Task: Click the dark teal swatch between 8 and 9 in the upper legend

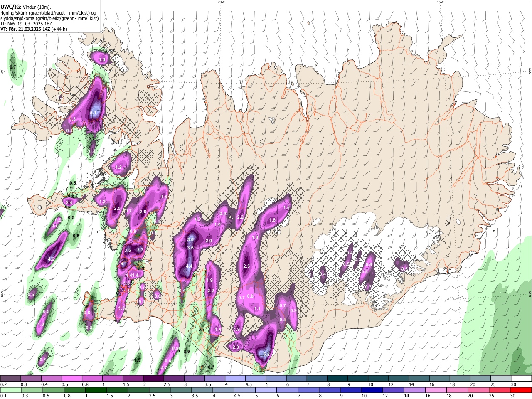Action: [337, 379]
